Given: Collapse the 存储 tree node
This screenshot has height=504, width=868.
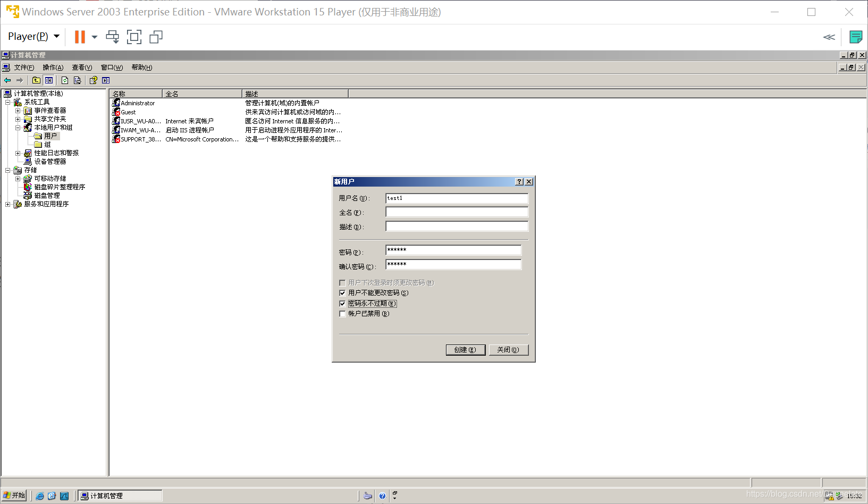Looking at the screenshot, I should pyautogui.click(x=8, y=170).
